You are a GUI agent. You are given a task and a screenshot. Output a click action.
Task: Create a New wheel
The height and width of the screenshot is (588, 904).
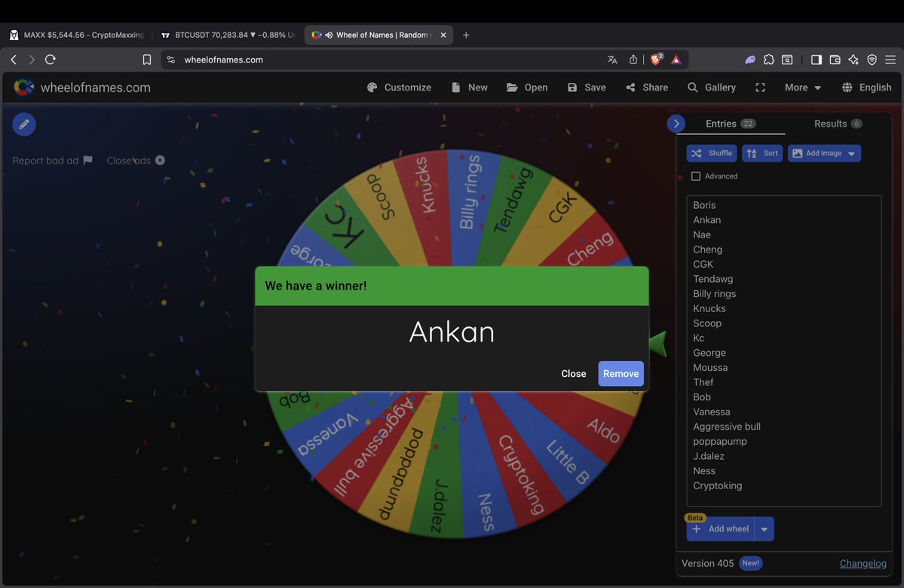click(469, 87)
